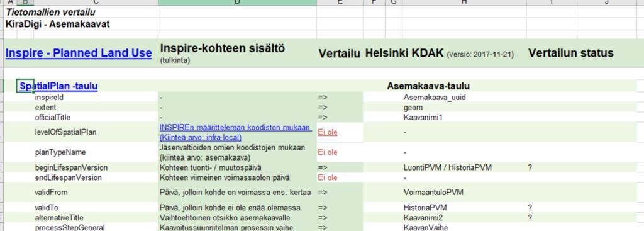This screenshot has height=231, width=644.
Task: Select the 'Asemakaava_uuid' cell
Action: [435, 98]
